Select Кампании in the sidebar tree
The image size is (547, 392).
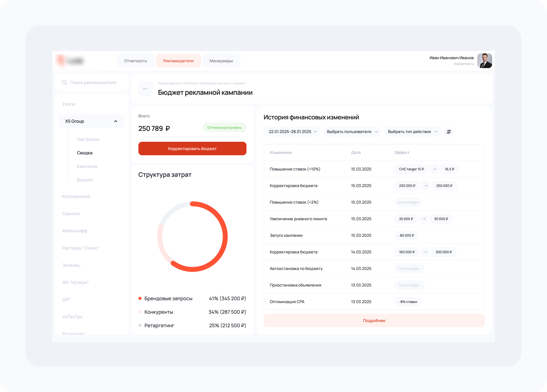[x=87, y=166]
